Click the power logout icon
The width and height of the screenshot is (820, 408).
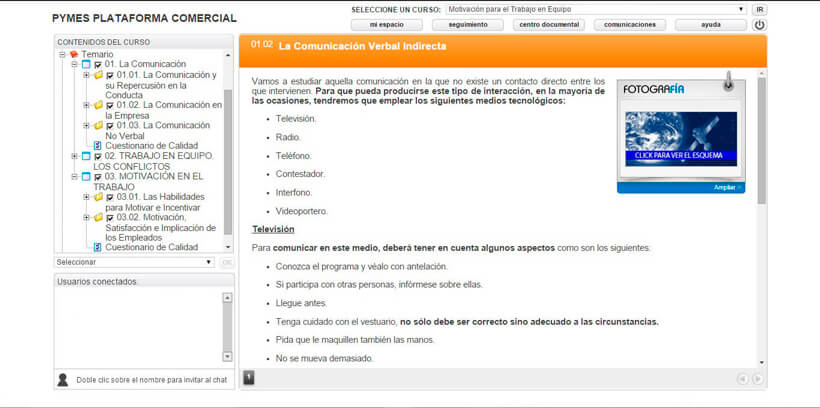759,25
